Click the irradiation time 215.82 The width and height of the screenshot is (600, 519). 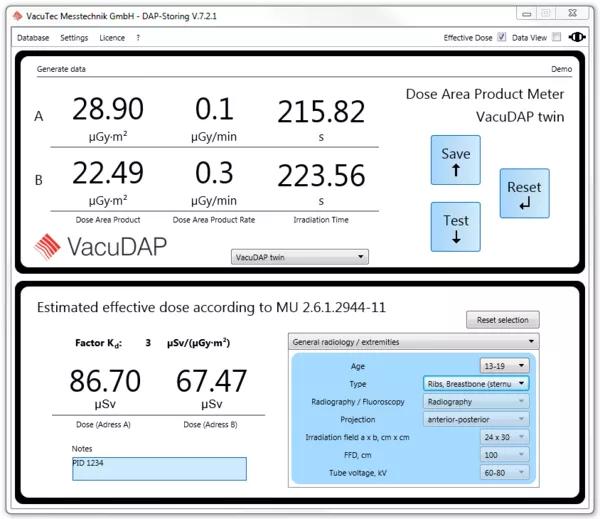point(321,111)
